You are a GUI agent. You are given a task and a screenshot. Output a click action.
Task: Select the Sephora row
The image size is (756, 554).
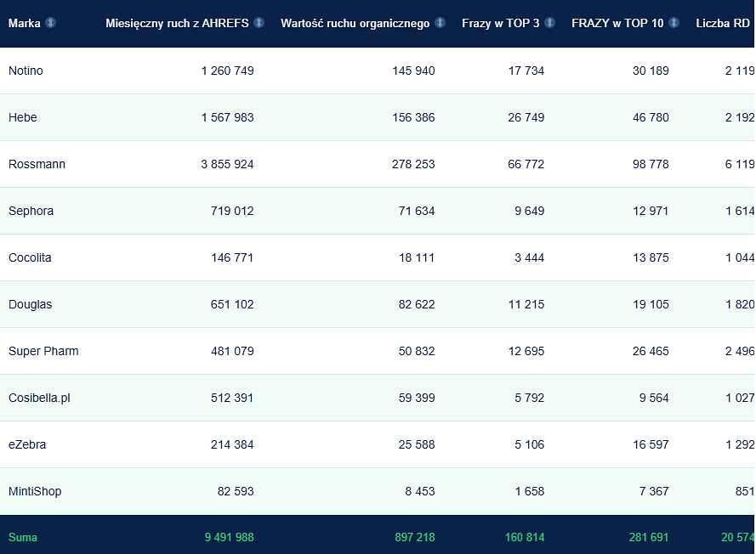pyautogui.click(x=377, y=211)
